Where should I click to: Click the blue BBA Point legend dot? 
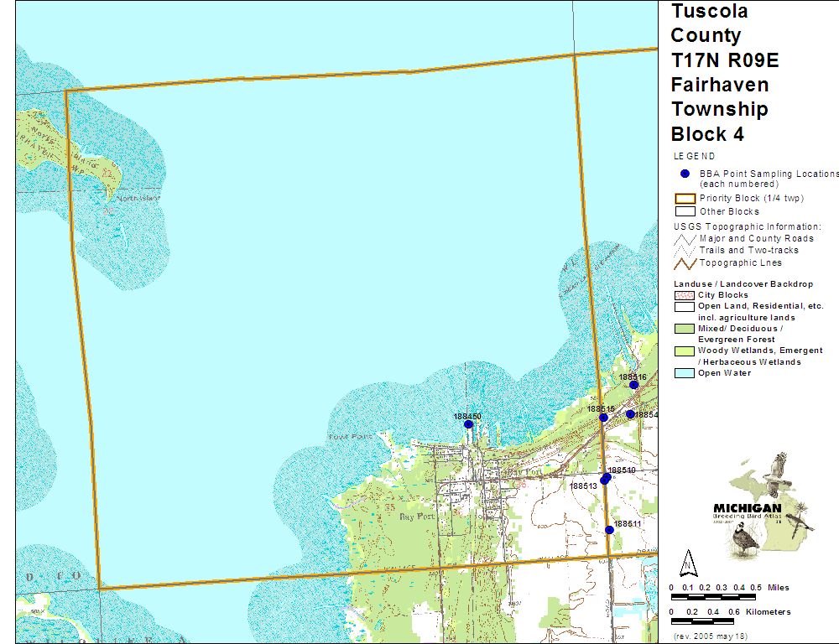(x=685, y=174)
